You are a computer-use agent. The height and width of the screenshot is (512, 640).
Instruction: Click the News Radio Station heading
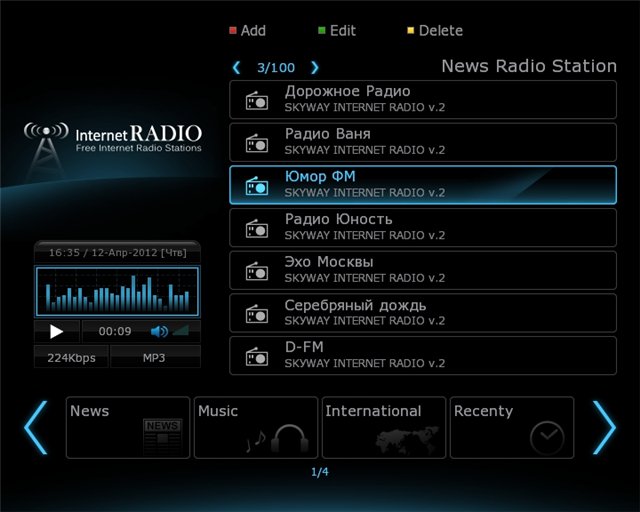pos(529,66)
